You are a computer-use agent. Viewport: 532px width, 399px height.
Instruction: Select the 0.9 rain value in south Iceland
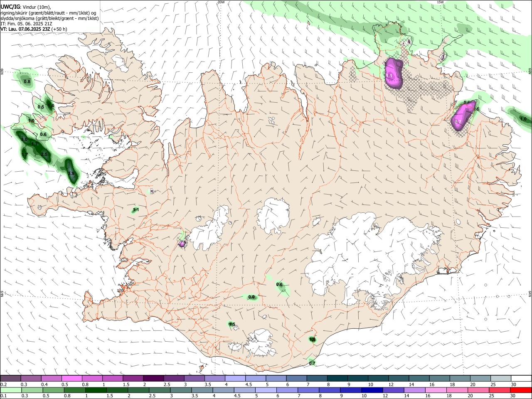coord(251,297)
